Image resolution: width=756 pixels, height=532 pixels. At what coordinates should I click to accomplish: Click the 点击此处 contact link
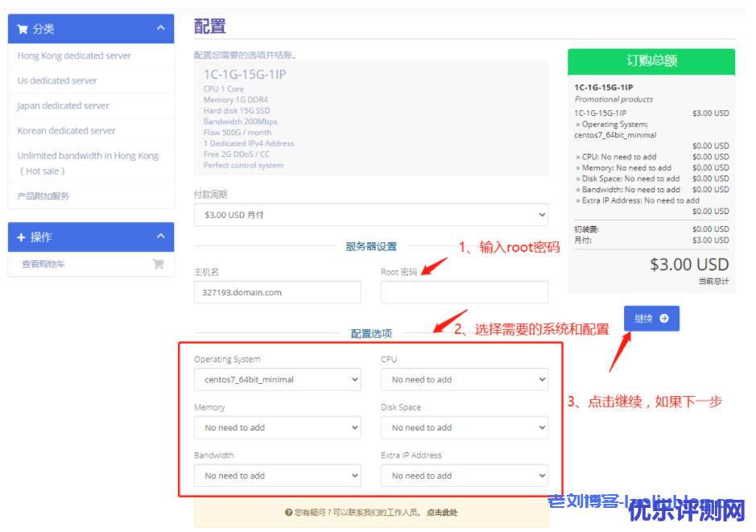click(442, 512)
